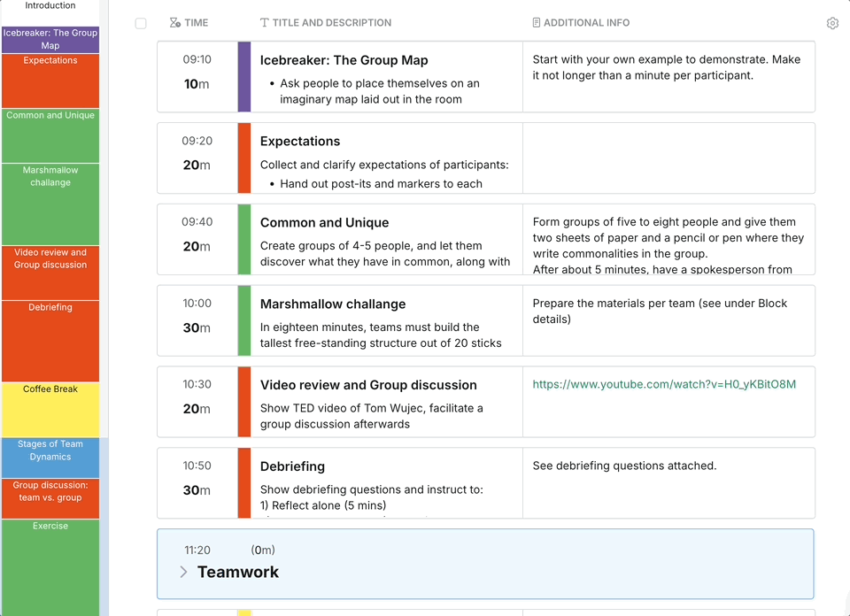Click the purple color bar of Icebreaker block
Viewport: 850px width, 616px height.
click(x=244, y=76)
